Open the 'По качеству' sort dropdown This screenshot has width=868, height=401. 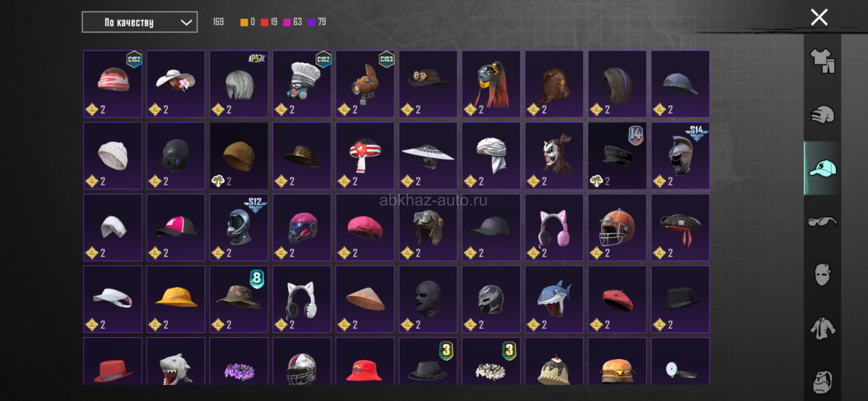click(140, 22)
